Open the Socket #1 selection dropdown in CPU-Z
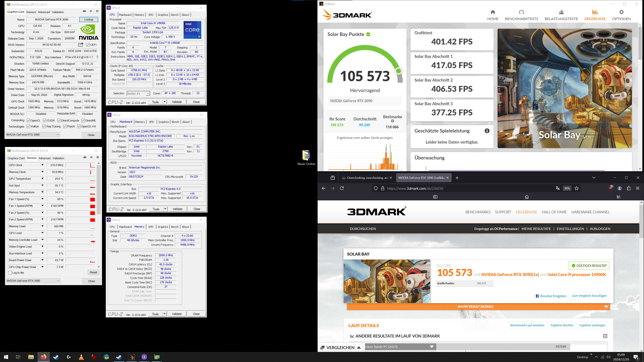 [x=138, y=94]
